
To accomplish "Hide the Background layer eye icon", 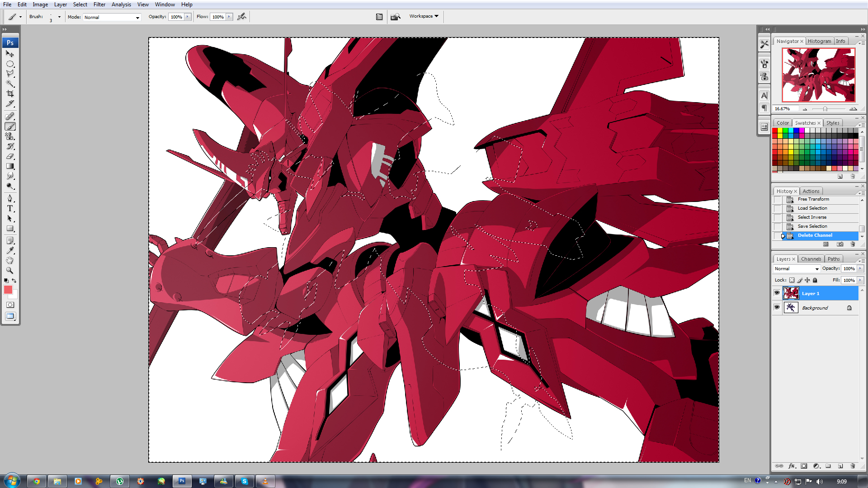I will point(777,308).
